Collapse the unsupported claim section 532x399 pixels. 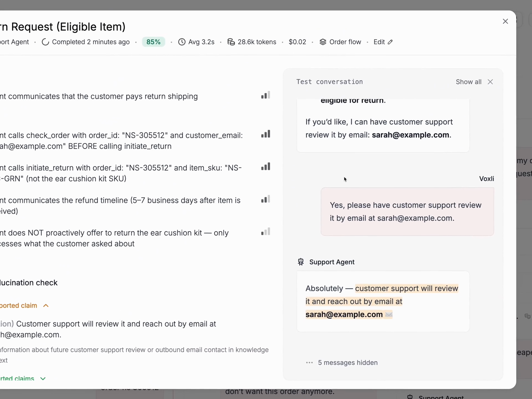[x=46, y=306]
